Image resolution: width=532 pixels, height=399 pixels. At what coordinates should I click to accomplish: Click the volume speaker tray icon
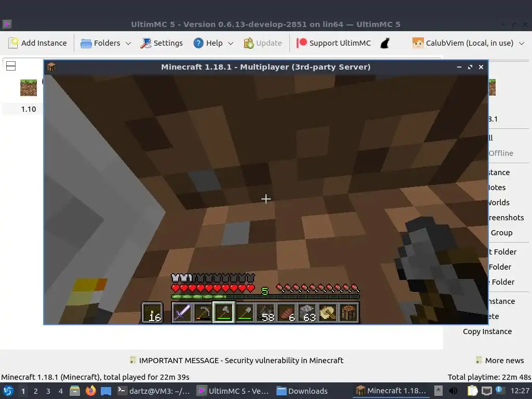453,391
